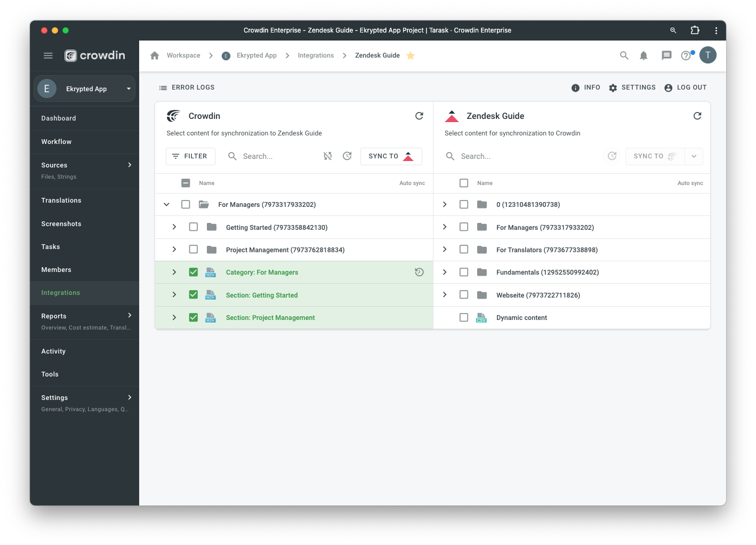This screenshot has width=756, height=545.
Task: Expand Category: For Managers row
Action: tap(174, 272)
